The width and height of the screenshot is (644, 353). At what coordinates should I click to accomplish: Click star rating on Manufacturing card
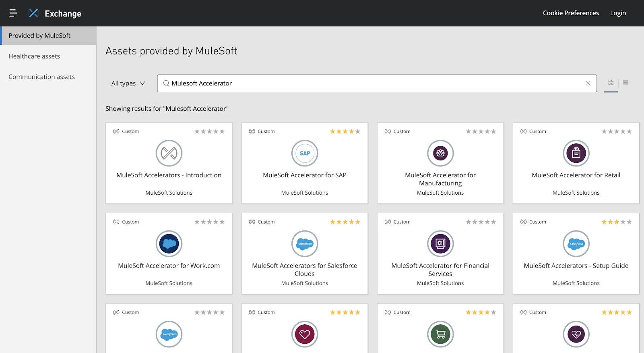[481, 131]
